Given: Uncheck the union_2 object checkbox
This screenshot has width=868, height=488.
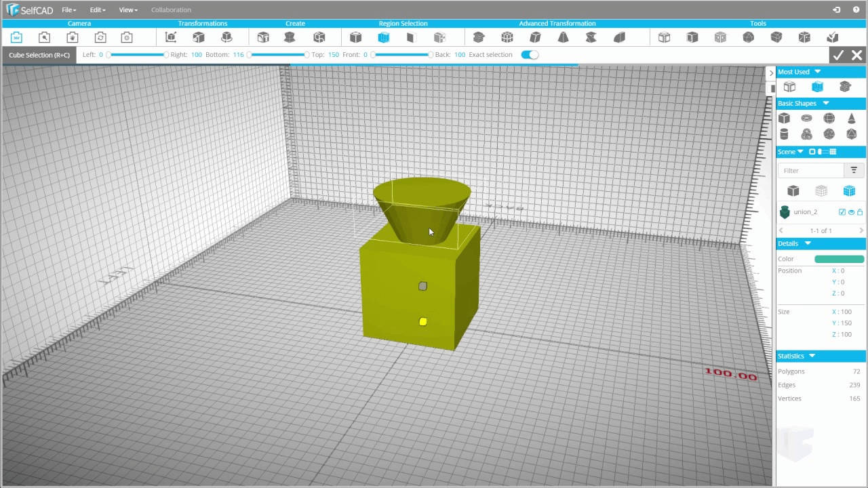Looking at the screenshot, I should click(x=842, y=212).
